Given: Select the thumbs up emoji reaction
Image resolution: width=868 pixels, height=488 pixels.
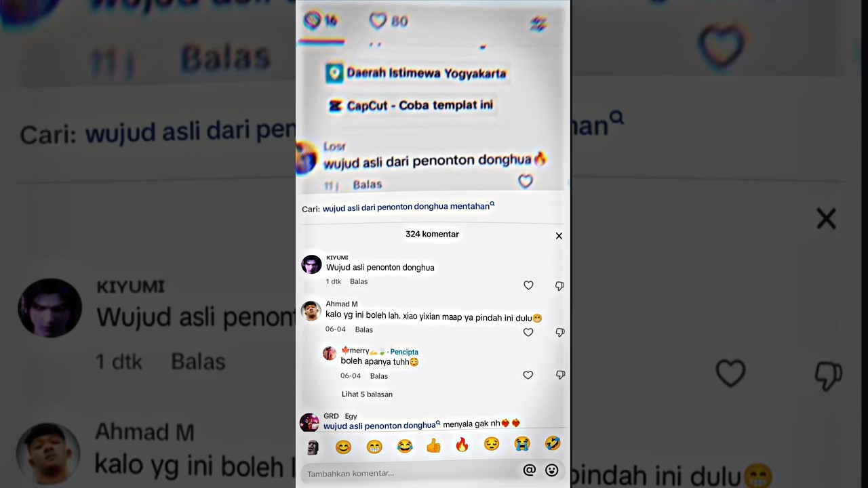Looking at the screenshot, I should (433, 445).
